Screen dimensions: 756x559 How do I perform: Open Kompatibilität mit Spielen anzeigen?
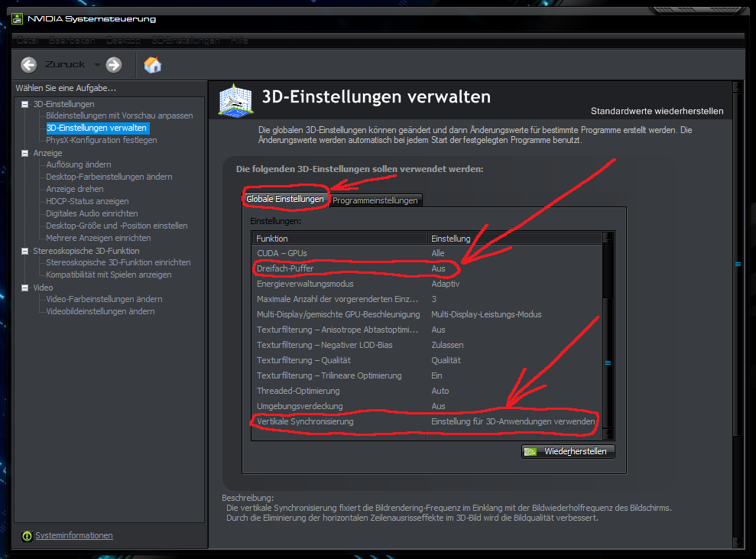pos(109,275)
